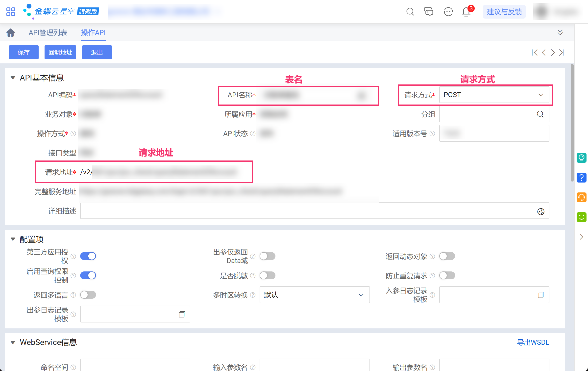Open orange headset support icon
Image resolution: width=588 pixels, height=371 pixels.
pos(581,197)
